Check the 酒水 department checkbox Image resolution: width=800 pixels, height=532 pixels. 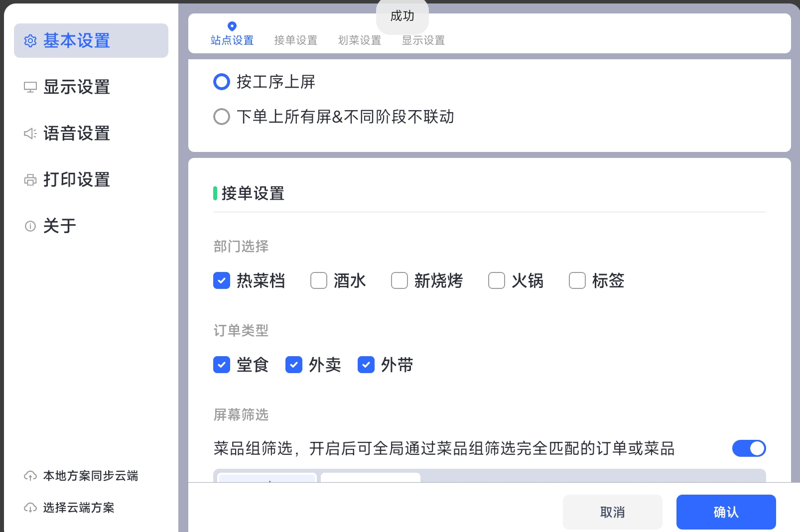(319, 280)
